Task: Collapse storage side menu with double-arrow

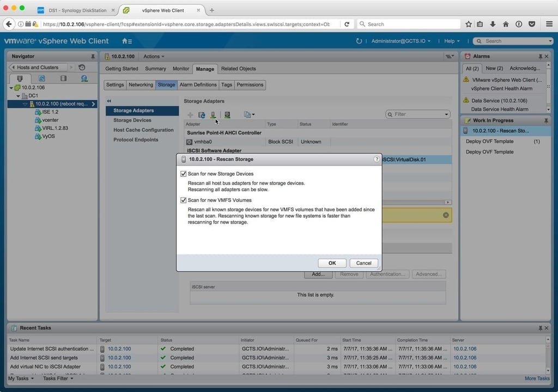Action: pos(109,101)
